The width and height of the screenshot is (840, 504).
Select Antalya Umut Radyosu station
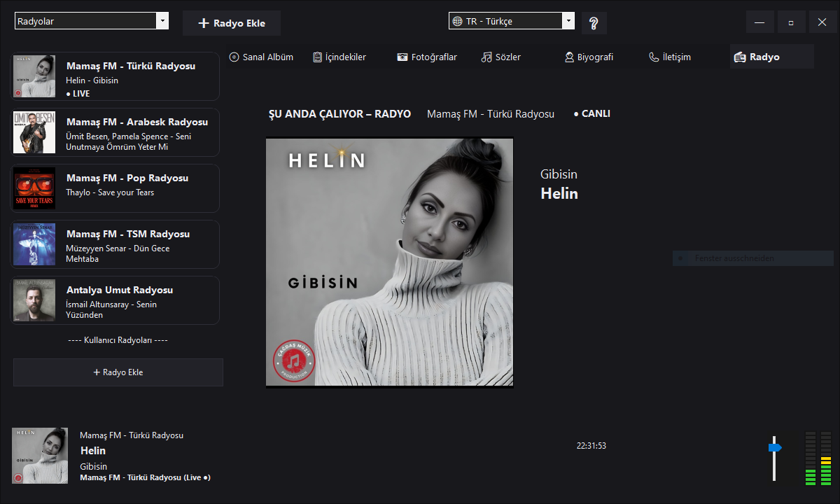coord(115,300)
